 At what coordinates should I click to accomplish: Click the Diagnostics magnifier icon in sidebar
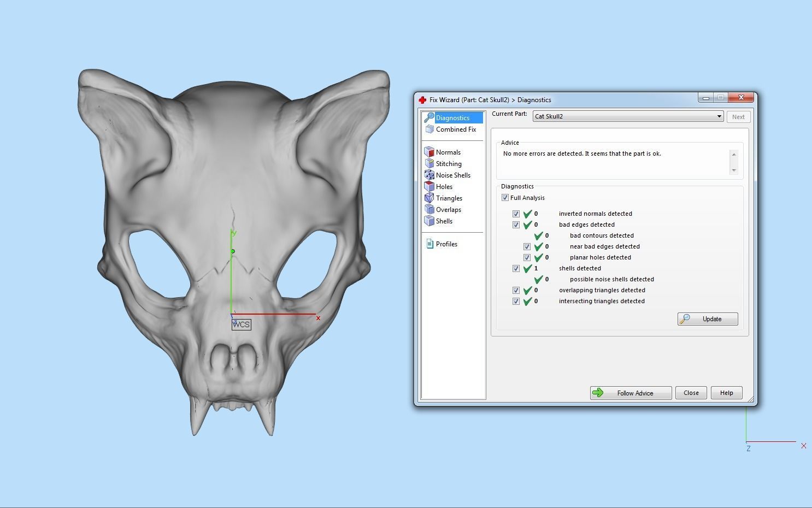(429, 117)
